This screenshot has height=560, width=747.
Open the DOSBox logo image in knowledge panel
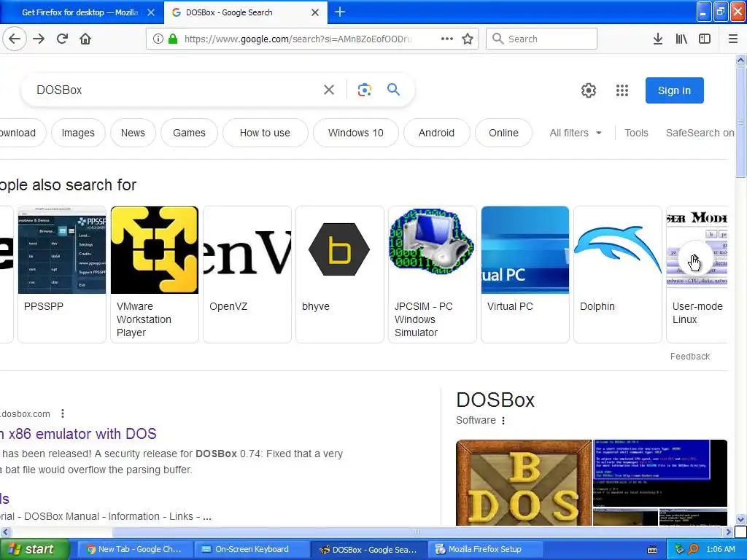point(524,483)
